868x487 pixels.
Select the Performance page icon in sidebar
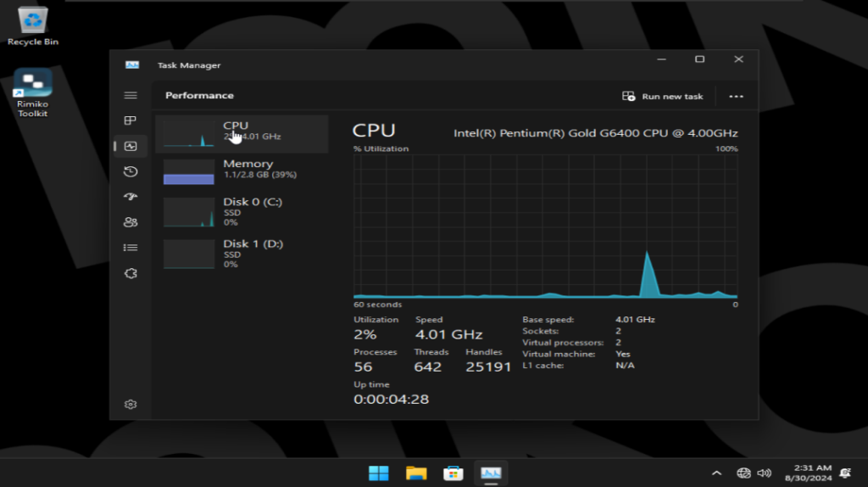[131, 146]
